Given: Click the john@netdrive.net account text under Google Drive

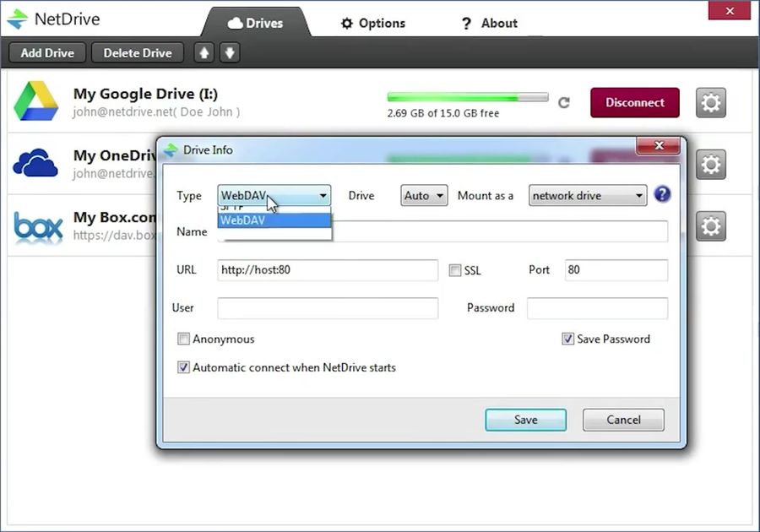Looking at the screenshot, I should pyautogui.click(x=156, y=112).
